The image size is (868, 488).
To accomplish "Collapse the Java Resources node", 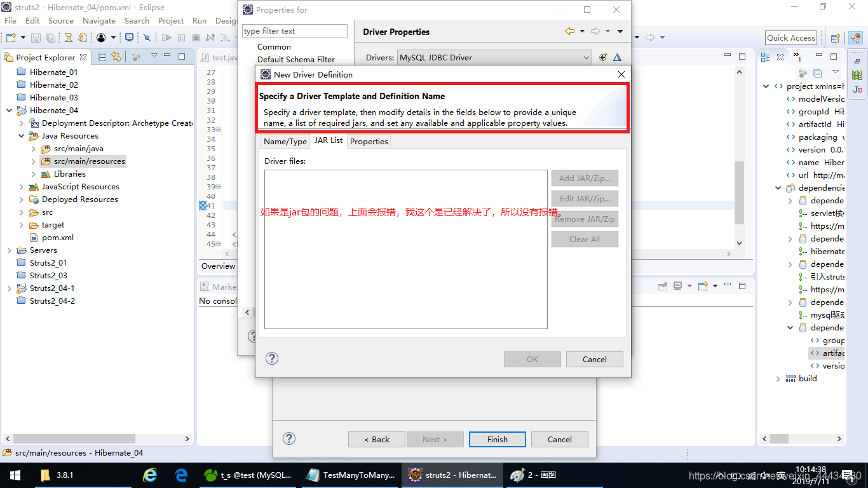I will click(21, 135).
